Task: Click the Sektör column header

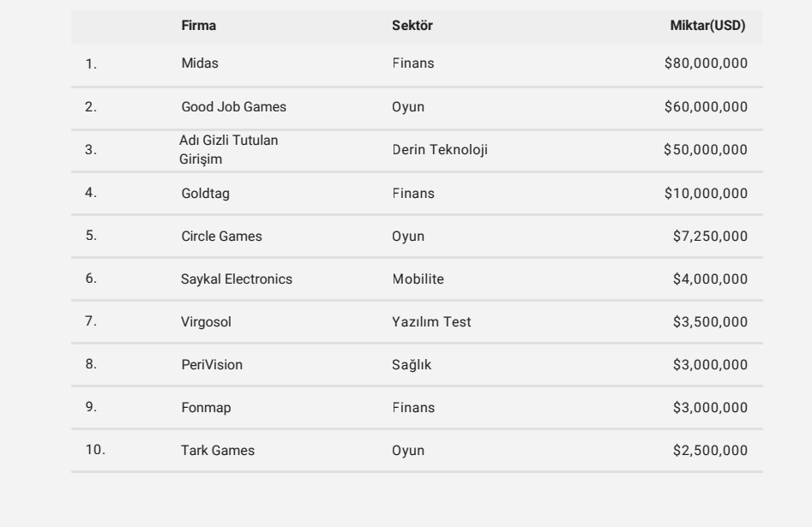Action: coord(412,26)
